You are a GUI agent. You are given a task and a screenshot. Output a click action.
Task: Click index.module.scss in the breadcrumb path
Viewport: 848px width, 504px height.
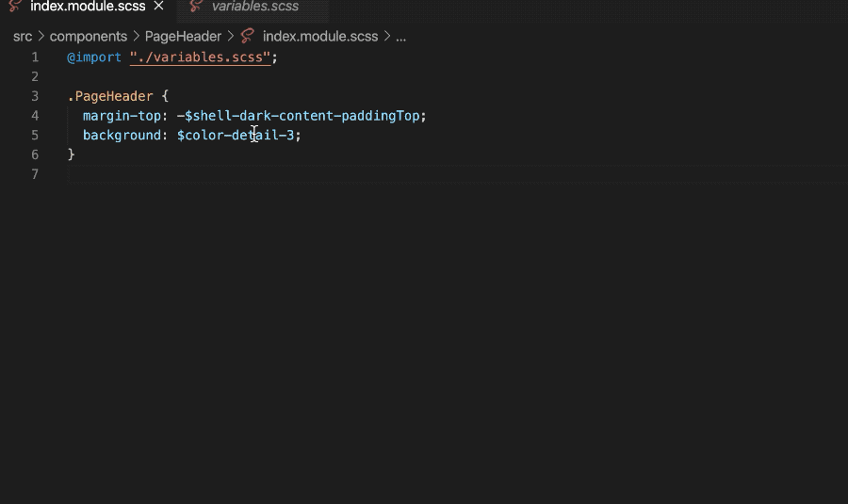319,37
